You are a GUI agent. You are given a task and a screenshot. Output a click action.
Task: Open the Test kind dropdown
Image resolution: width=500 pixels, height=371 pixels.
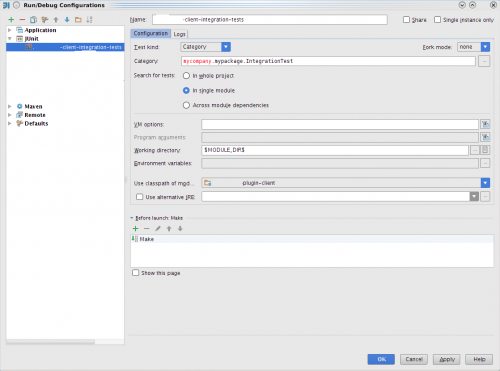pos(226,47)
